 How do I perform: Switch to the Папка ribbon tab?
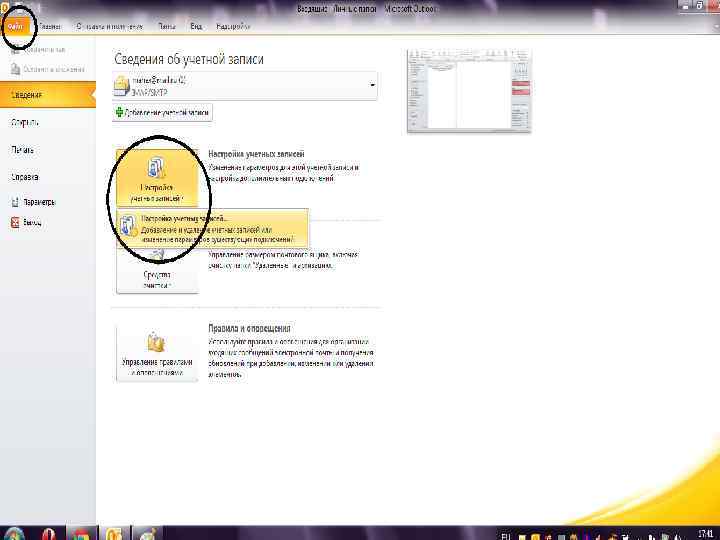(x=167, y=27)
